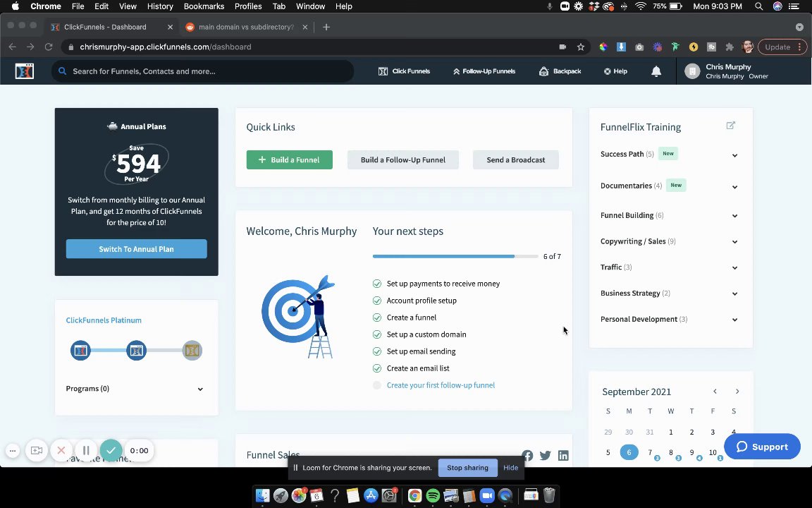
Task: Click the 'Account profile setup' check
Action: tap(377, 301)
